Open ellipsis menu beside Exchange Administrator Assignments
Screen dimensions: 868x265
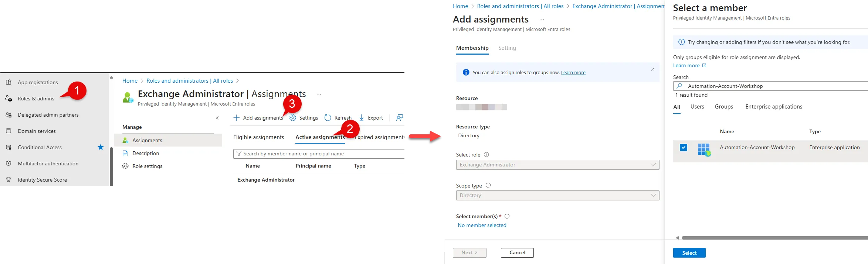point(319,94)
